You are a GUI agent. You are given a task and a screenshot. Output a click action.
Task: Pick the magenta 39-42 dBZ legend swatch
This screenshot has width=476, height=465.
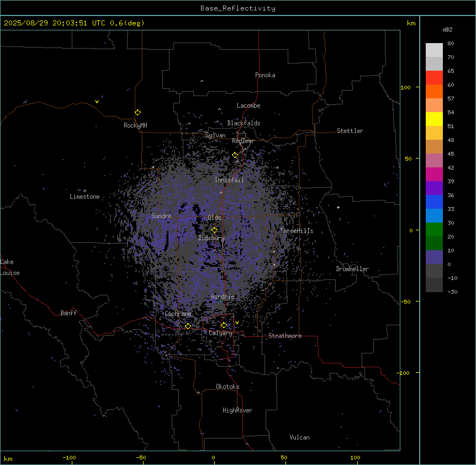[x=434, y=174]
